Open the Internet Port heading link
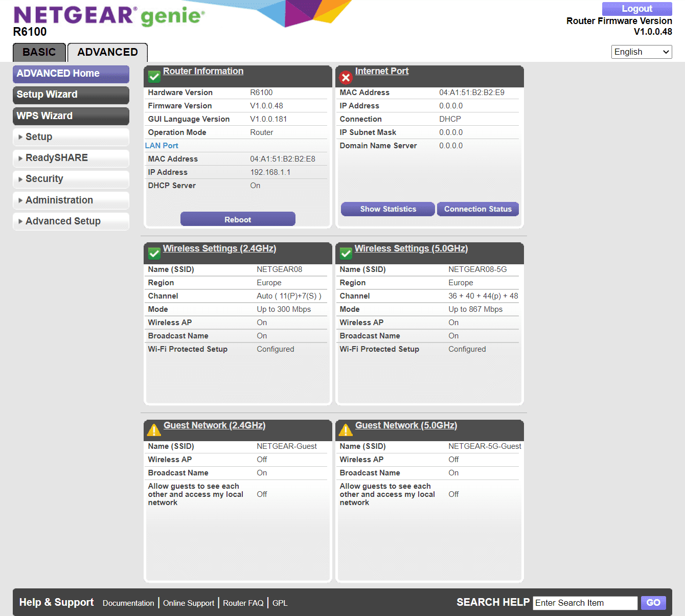This screenshot has width=685, height=616. (382, 71)
